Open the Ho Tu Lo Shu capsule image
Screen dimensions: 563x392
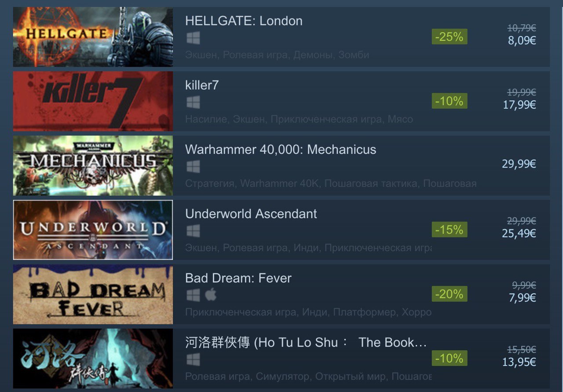coord(93,358)
